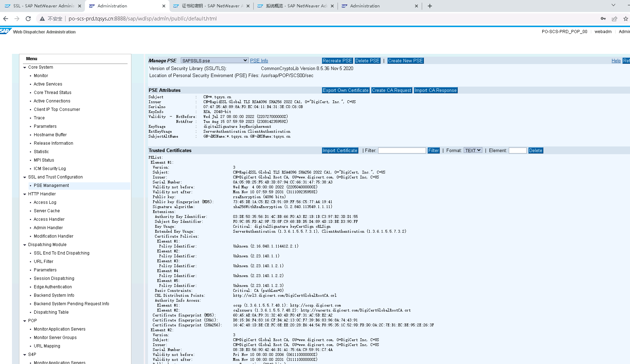Open a new browser tab
This screenshot has width=630, height=364.
pyautogui.click(x=430, y=6)
